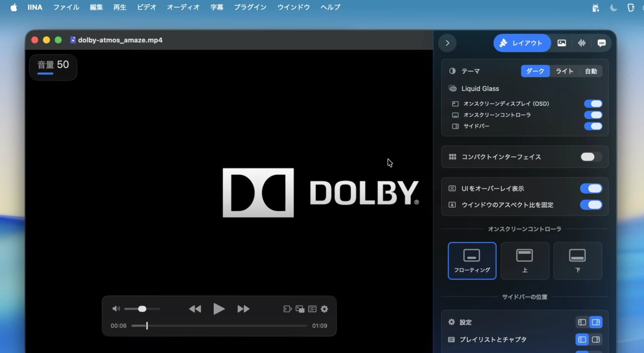Click the dolby-atmos_amaze.mp4 title text

tap(120, 40)
